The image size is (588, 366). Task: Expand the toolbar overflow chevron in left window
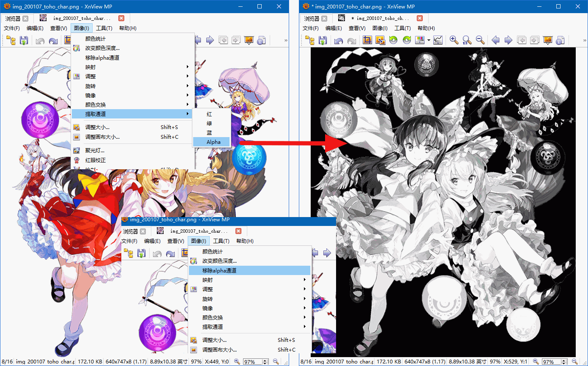coord(286,40)
